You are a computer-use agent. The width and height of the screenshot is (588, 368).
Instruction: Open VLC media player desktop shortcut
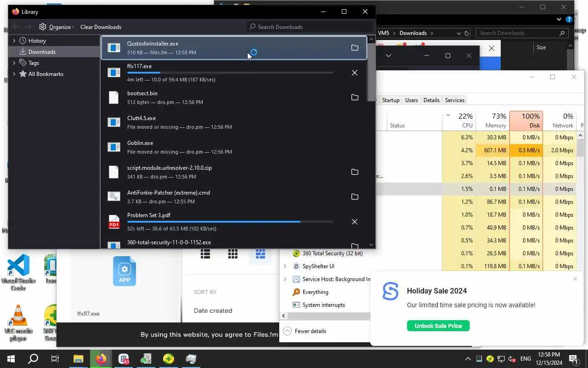coord(18,323)
